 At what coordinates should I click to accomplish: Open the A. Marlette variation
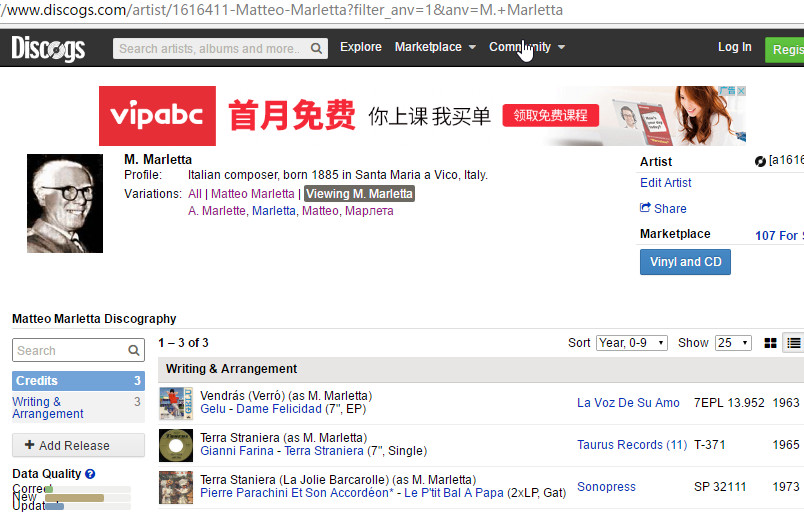pos(216,211)
